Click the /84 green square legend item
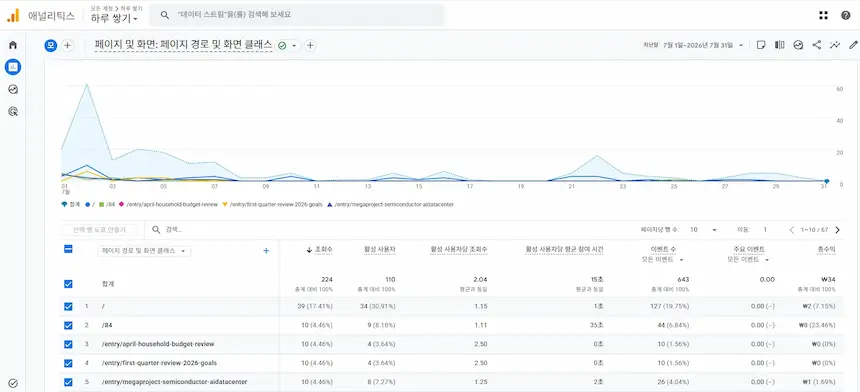 [x=107, y=204]
